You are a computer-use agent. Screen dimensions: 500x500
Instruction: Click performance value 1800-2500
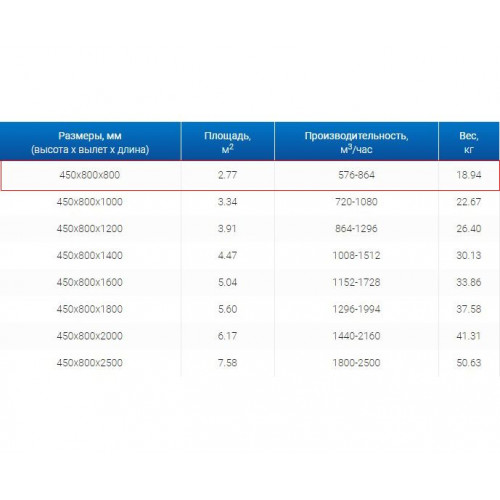356,363
